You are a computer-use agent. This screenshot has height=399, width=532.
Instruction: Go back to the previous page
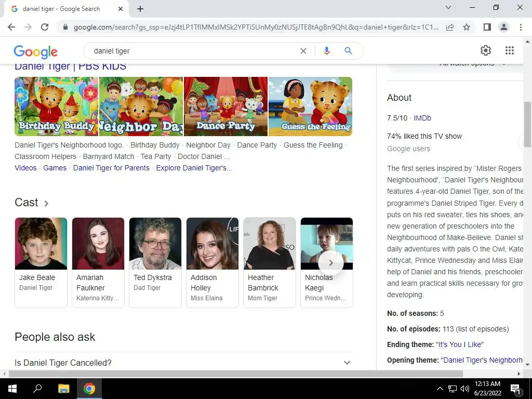tap(11, 27)
